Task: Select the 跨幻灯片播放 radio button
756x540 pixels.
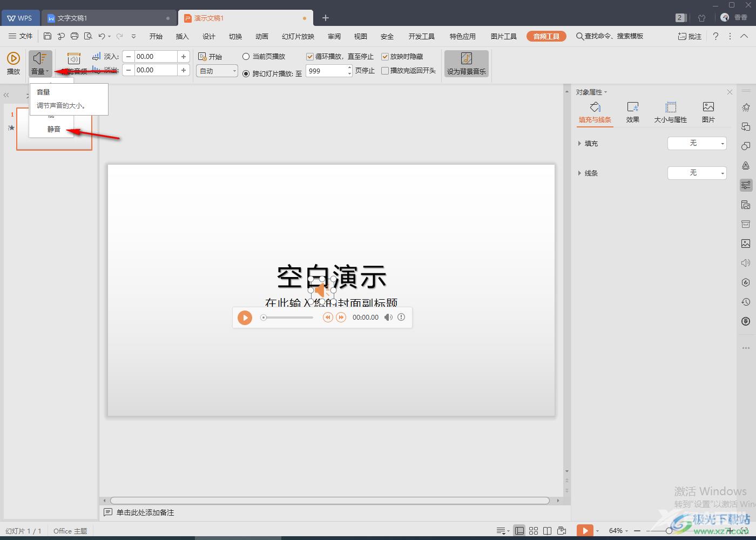Action: (x=246, y=73)
